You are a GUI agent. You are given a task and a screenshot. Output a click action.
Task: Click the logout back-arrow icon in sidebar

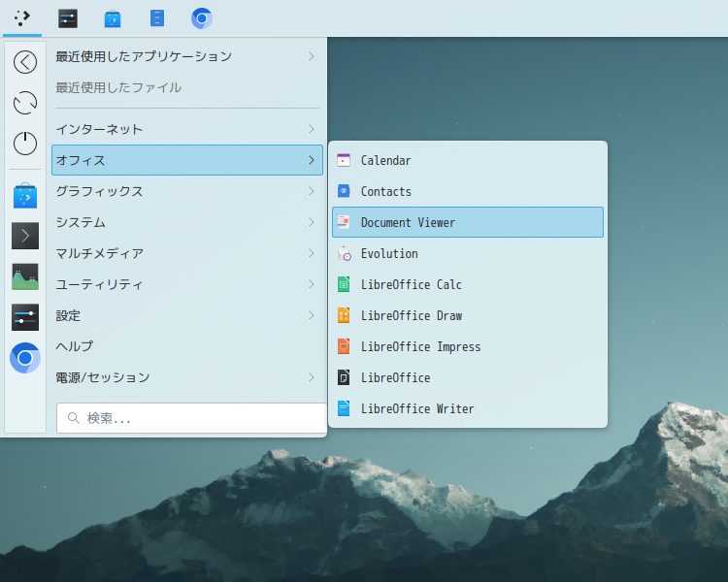[x=25, y=62]
